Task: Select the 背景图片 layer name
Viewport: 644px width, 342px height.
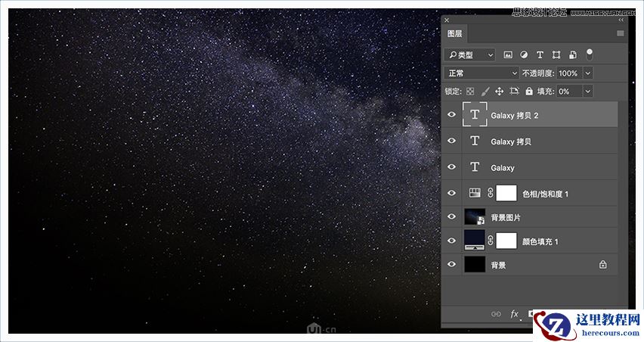Action: coord(506,218)
